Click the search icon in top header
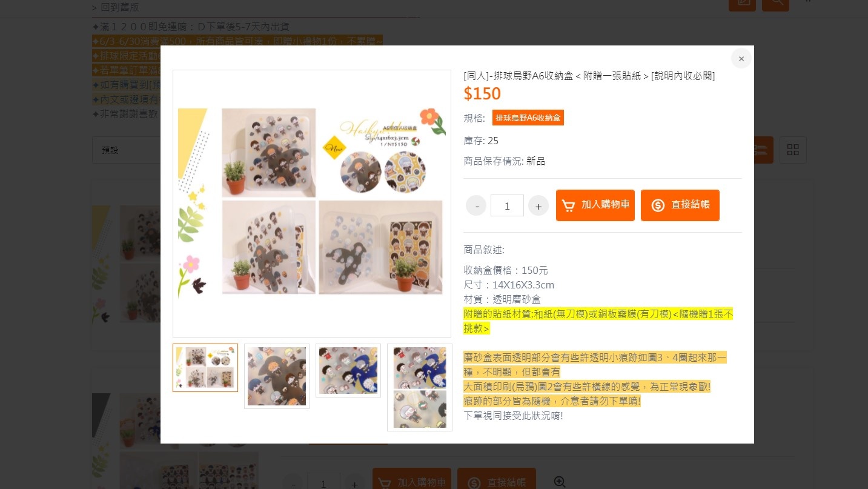This screenshot has width=868, height=489. 775,3
